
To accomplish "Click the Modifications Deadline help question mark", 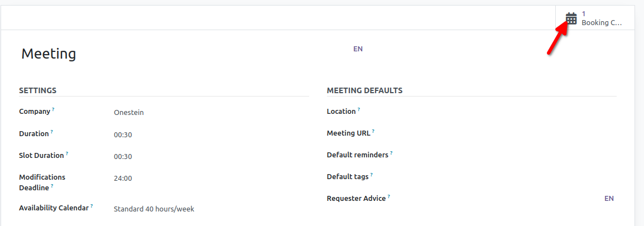I will (x=52, y=186).
